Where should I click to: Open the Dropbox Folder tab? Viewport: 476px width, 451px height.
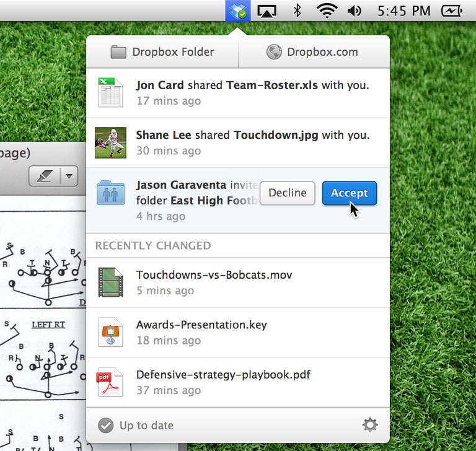(162, 52)
